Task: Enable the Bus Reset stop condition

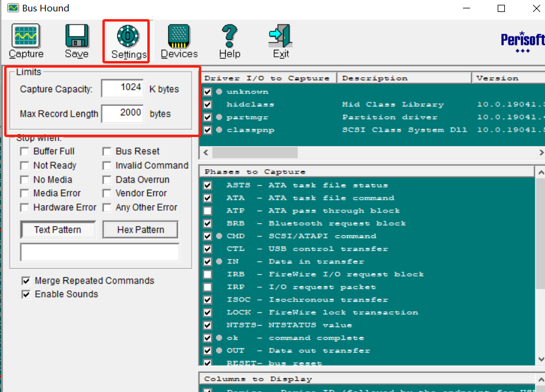Action: [107, 152]
